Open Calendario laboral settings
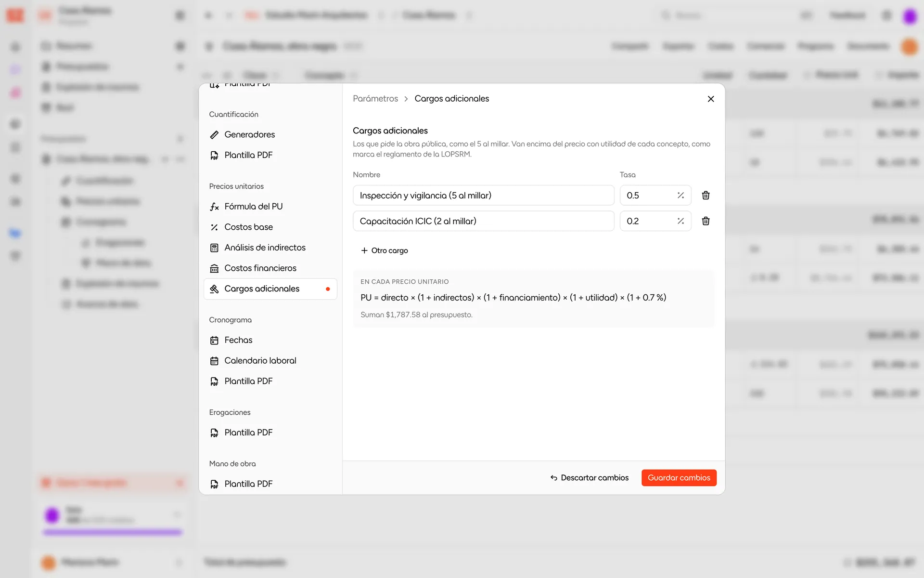The height and width of the screenshot is (578, 924). pyautogui.click(x=270, y=360)
